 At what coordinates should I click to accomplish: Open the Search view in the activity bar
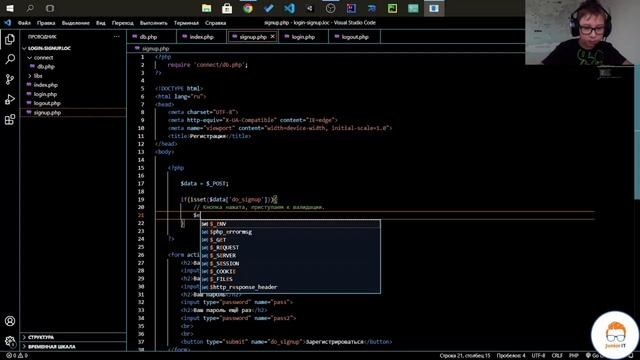point(10,59)
